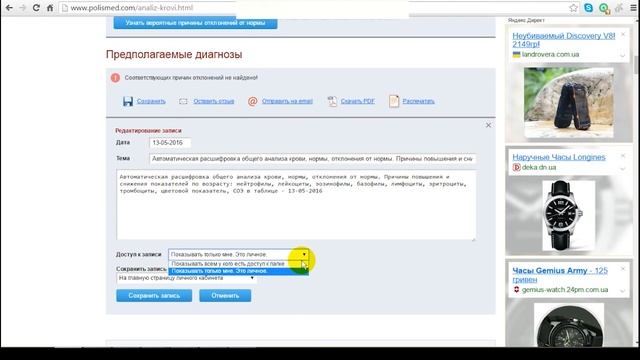
Task: Select 'Показывать только мне. Это личное' option
Action: [238, 271]
